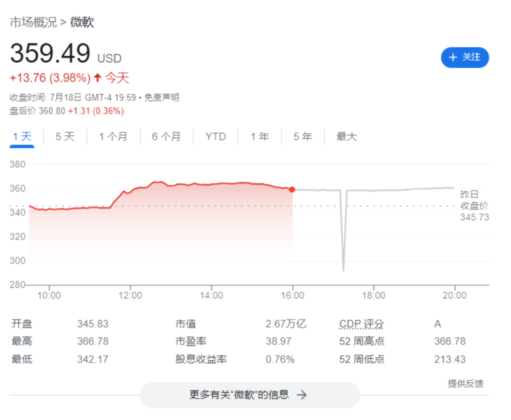
Task: Switch chart to YTD
Action: coord(215,136)
